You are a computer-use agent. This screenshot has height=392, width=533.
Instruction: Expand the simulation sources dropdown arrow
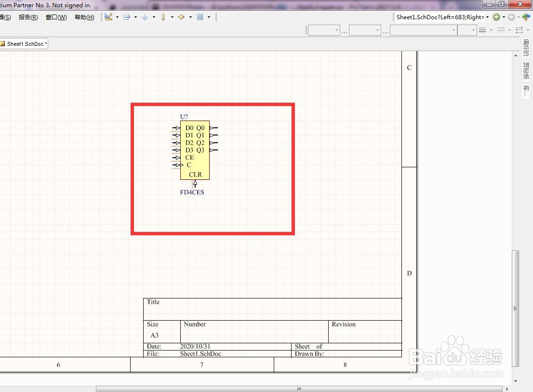(190, 17)
